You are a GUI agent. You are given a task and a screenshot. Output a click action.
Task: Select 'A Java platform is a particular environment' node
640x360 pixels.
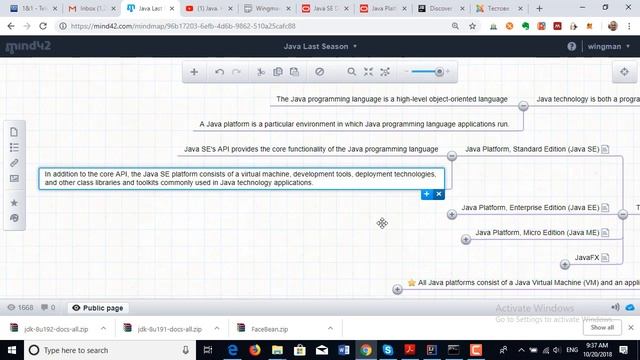[x=354, y=124]
